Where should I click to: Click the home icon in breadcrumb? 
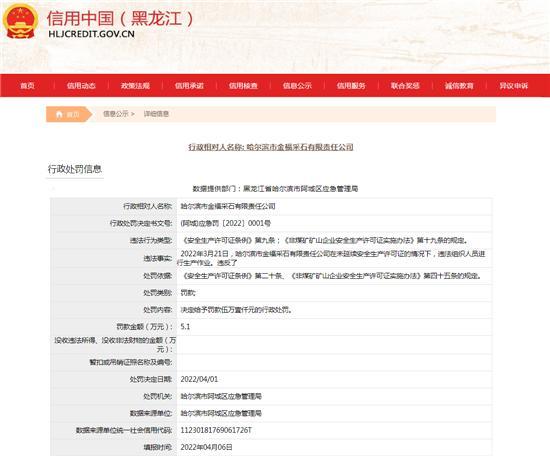(x=59, y=114)
